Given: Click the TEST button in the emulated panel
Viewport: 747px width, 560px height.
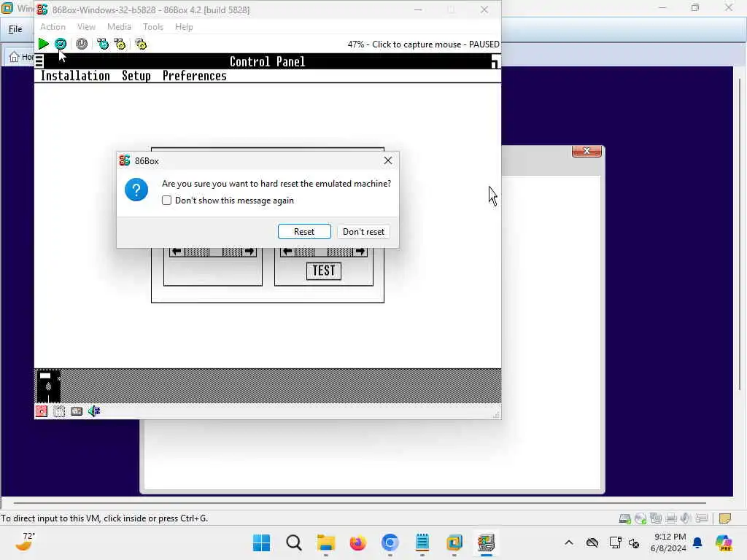Looking at the screenshot, I should pyautogui.click(x=323, y=271).
